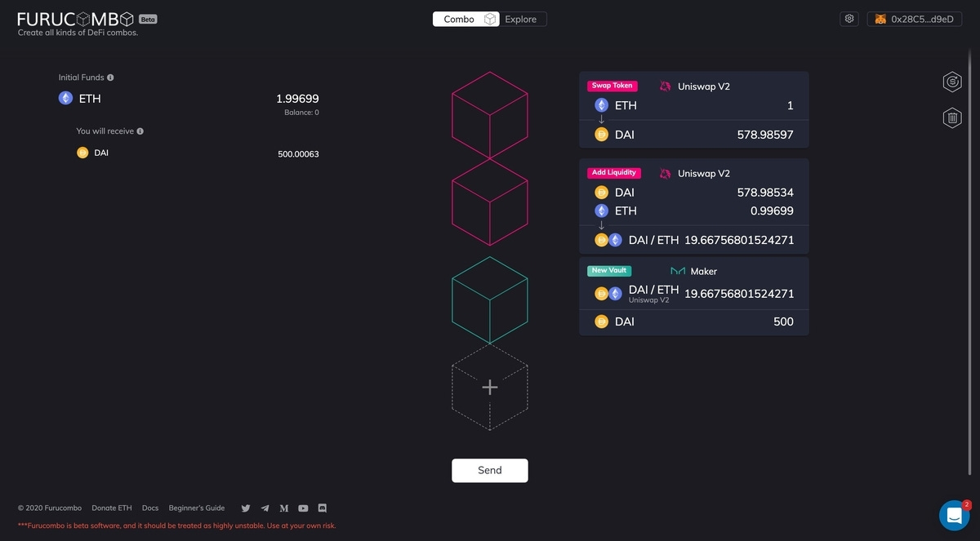
Task: Click the Maker logo in New Vault card
Action: pos(678,271)
